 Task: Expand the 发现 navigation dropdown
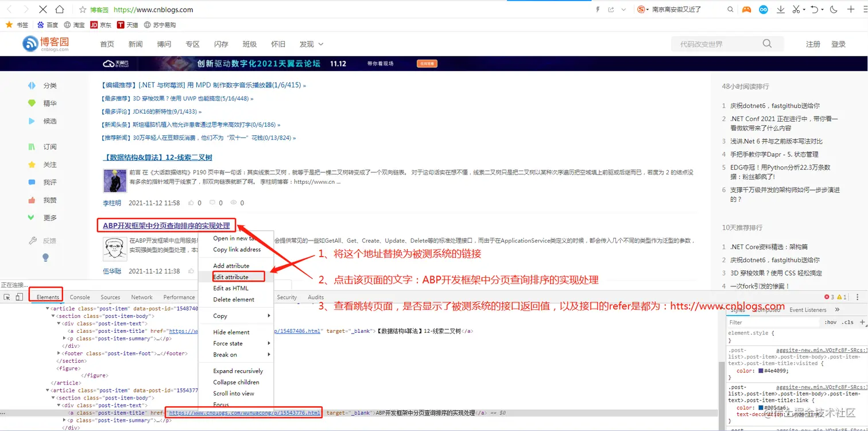(311, 44)
